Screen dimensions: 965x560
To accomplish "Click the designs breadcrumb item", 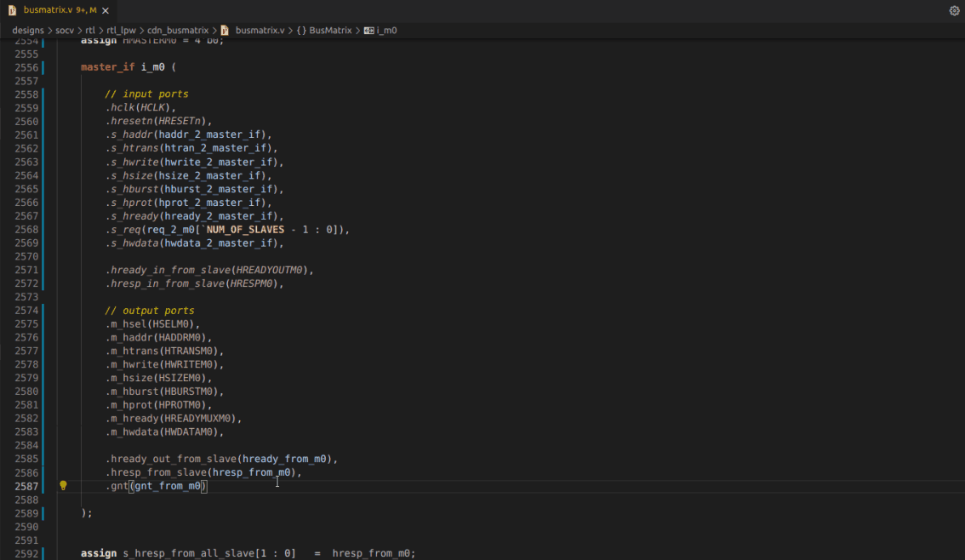I will tap(27, 30).
